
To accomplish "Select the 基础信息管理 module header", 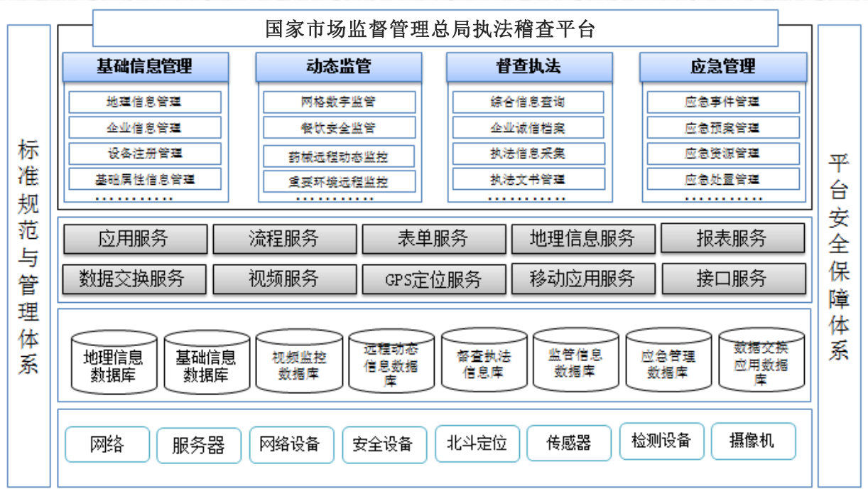I will coord(146,67).
